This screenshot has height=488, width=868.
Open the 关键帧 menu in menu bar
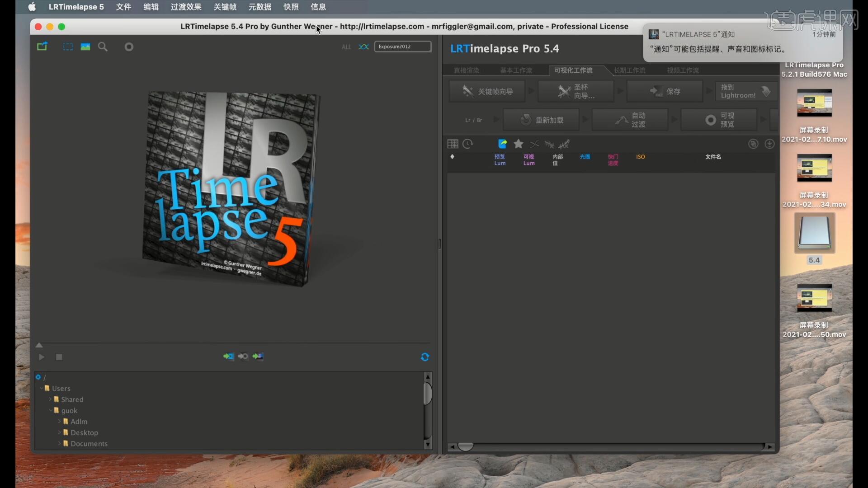pyautogui.click(x=225, y=7)
